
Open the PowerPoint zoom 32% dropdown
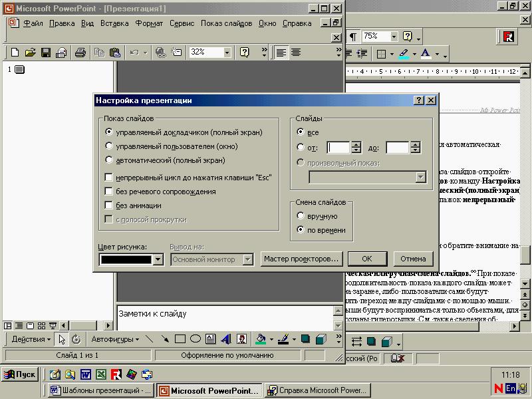click(227, 53)
